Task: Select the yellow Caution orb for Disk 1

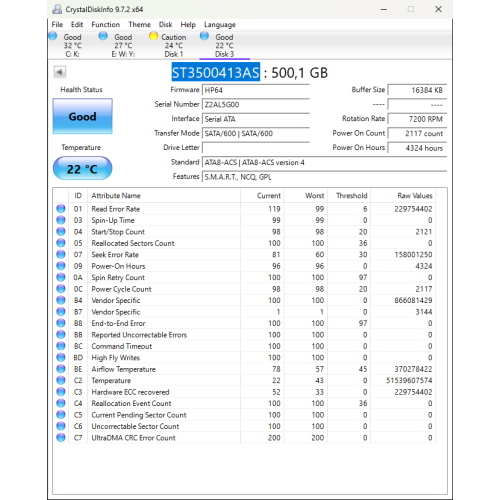Action: pos(153,36)
